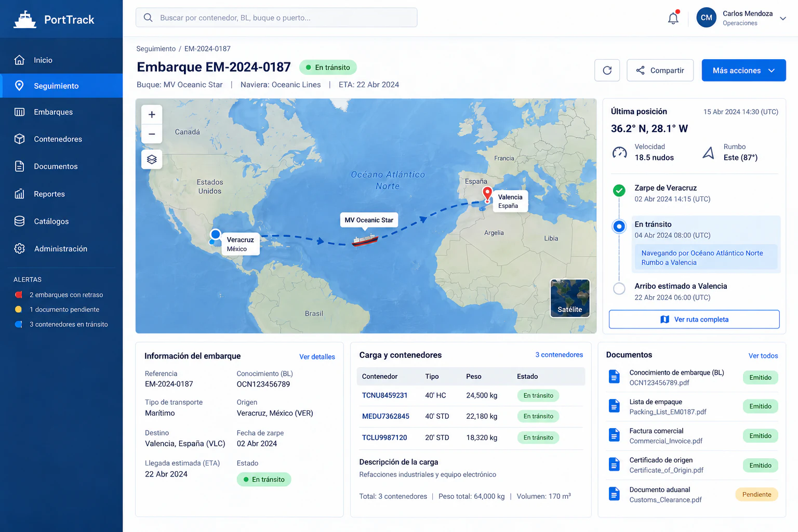Image resolution: width=798 pixels, height=532 pixels.
Task: Open Embarques in sidebar
Action: [x=61, y=112]
